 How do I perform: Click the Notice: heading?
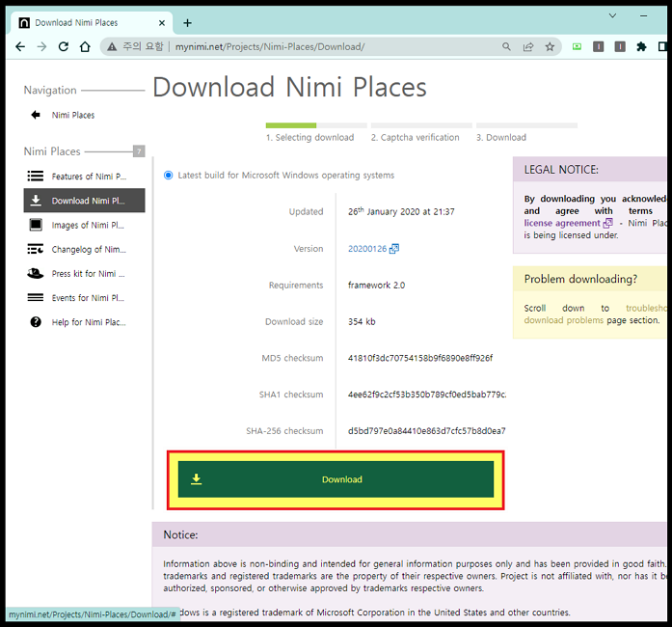180,534
